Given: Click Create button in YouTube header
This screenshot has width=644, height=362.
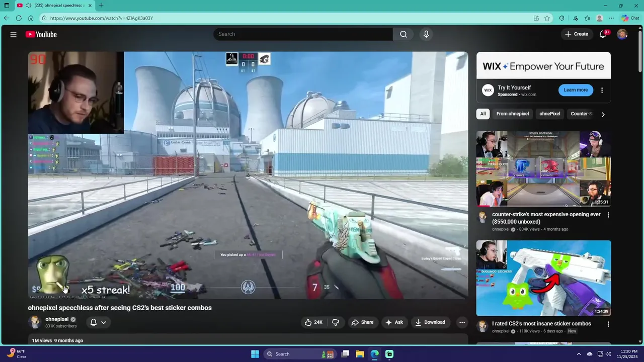Looking at the screenshot, I should (576, 34).
